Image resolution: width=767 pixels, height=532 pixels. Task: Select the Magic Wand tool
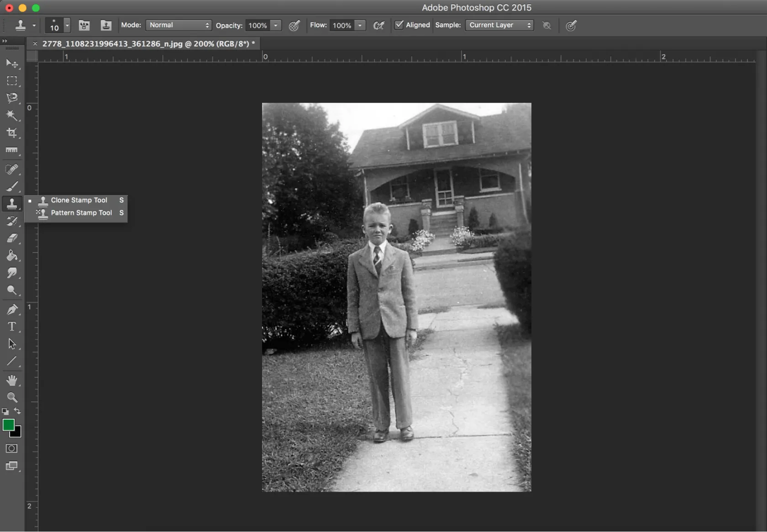[12, 115]
